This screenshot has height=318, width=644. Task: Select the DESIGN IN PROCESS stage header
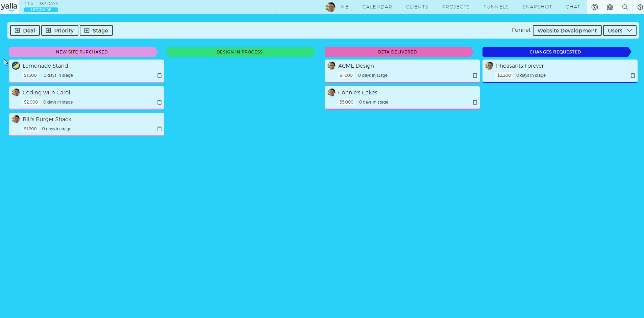click(241, 52)
